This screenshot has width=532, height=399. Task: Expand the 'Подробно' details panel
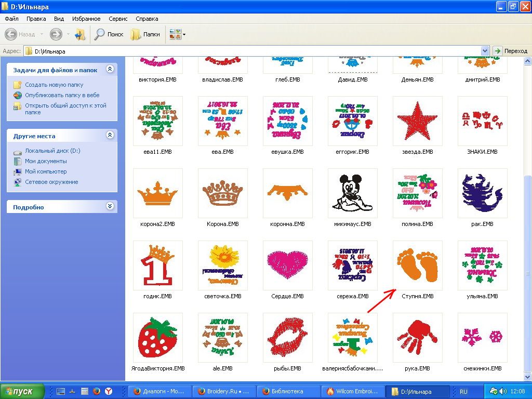click(110, 206)
